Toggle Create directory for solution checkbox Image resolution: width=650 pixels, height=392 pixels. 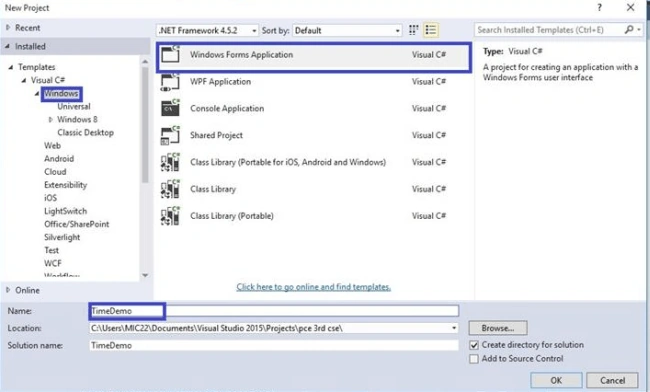tap(474, 345)
